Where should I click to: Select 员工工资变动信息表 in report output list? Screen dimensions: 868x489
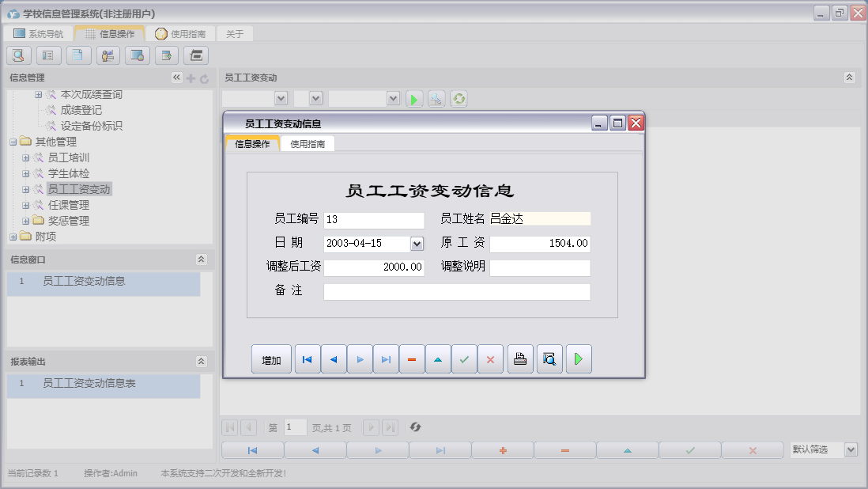point(89,383)
